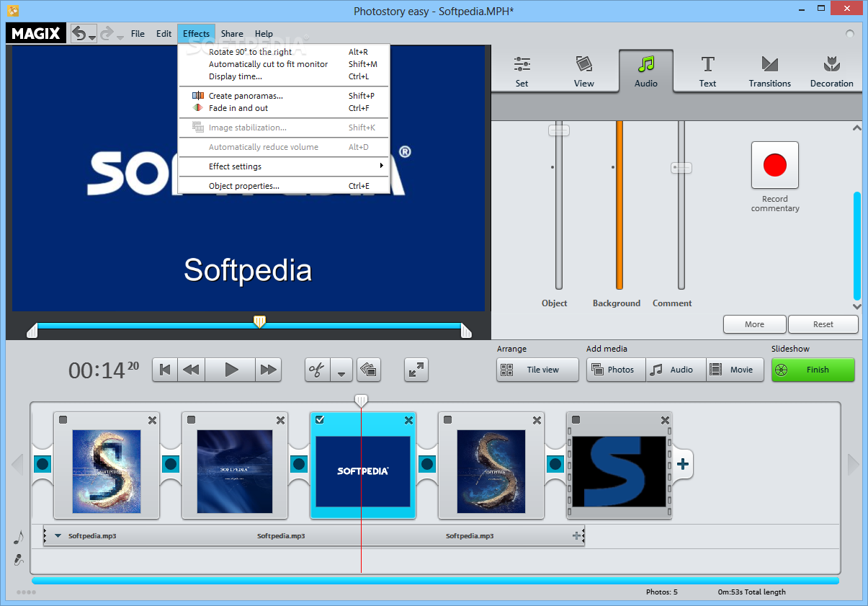The height and width of the screenshot is (606, 868).
Task: Open the Share menu
Action: pos(232,33)
